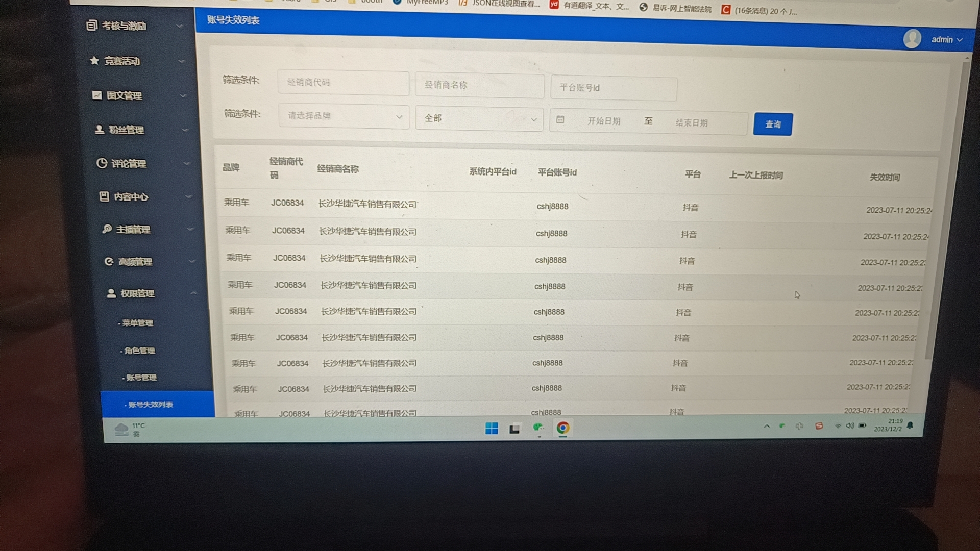Expand the 评论管理 menu chevron

coord(187,163)
